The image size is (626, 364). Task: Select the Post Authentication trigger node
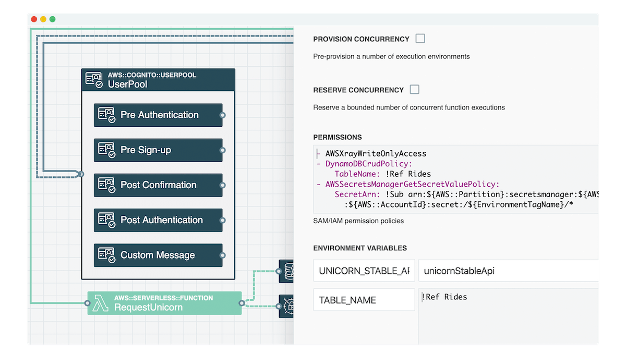pyautogui.click(x=158, y=220)
